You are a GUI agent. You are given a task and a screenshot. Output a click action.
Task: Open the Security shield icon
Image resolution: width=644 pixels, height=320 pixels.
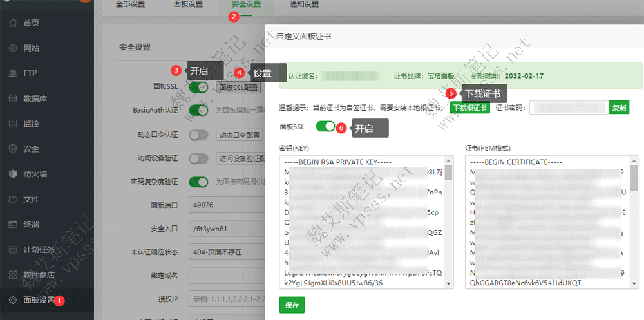click(x=13, y=149)
